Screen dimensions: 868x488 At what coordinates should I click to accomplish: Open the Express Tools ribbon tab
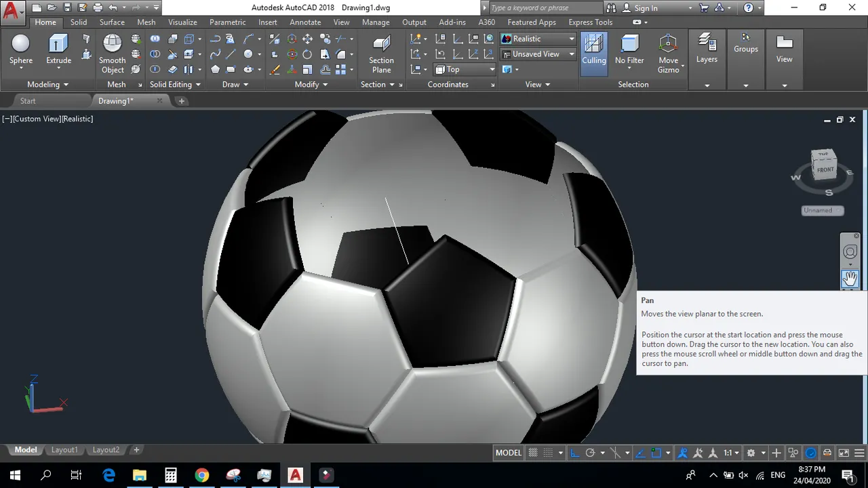[x=590, y=22]
